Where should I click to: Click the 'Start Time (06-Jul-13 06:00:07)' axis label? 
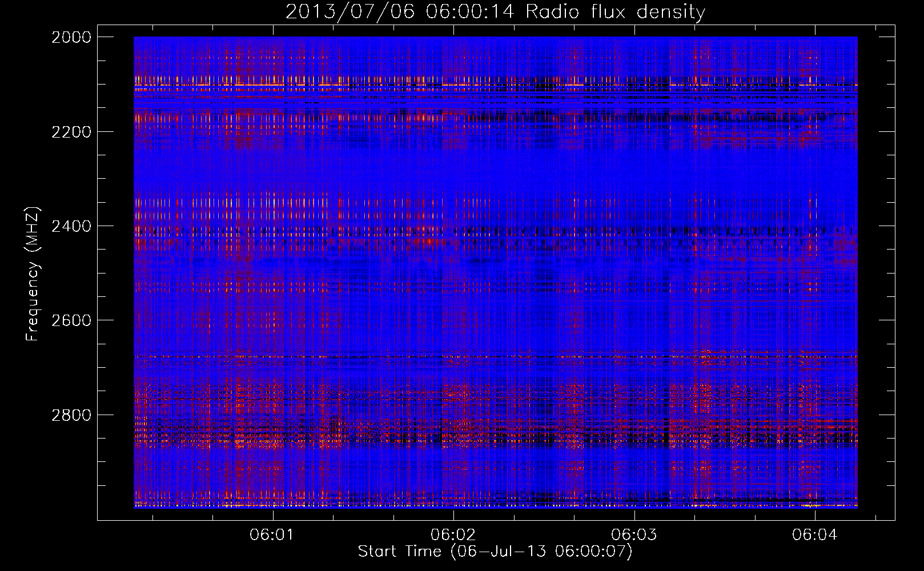pyautogui.click(x=495, y=552)
